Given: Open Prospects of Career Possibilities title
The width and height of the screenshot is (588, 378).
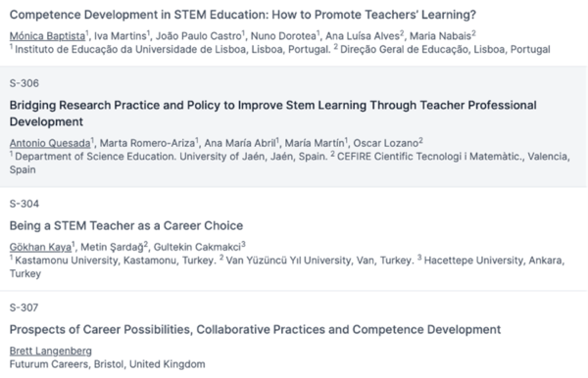Looking at the screenshot, I should tap(255, 330).
